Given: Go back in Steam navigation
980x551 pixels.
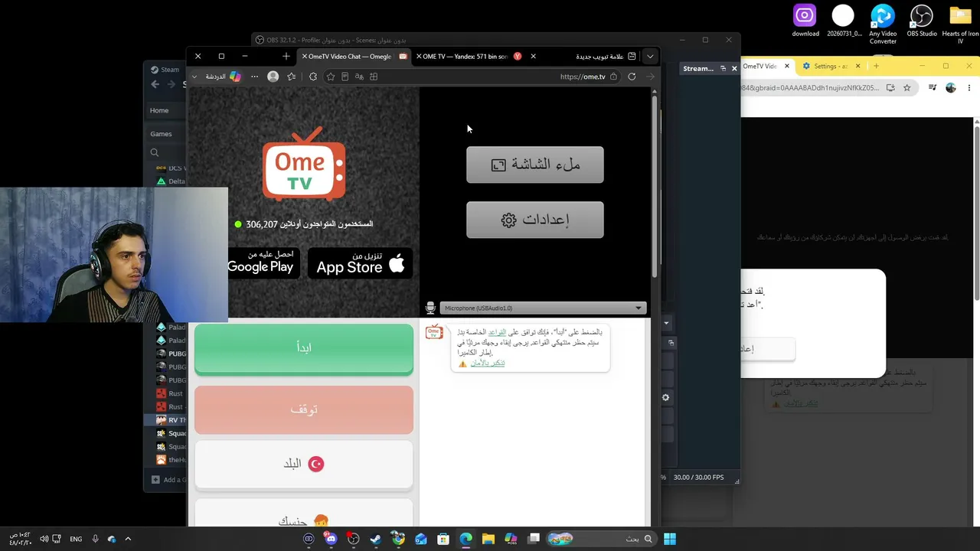Looking at the screenshot, I should [x=155, y=84].
